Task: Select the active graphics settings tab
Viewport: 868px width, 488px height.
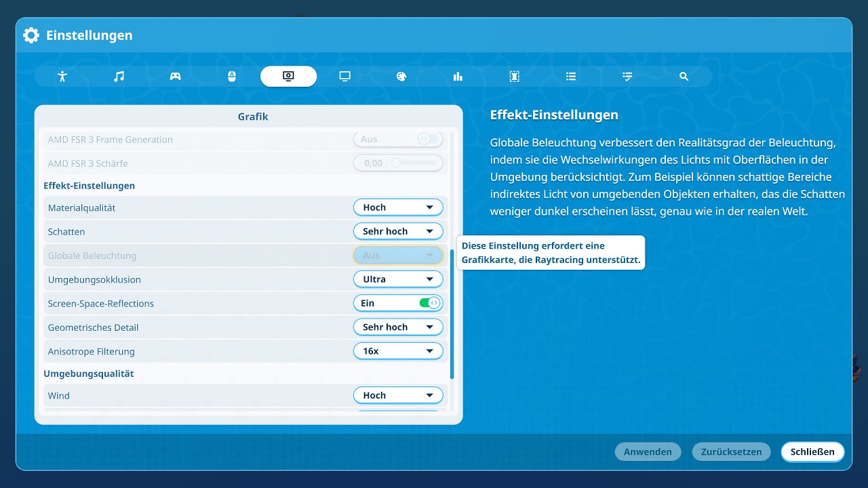Action: [x=288, y=77]
